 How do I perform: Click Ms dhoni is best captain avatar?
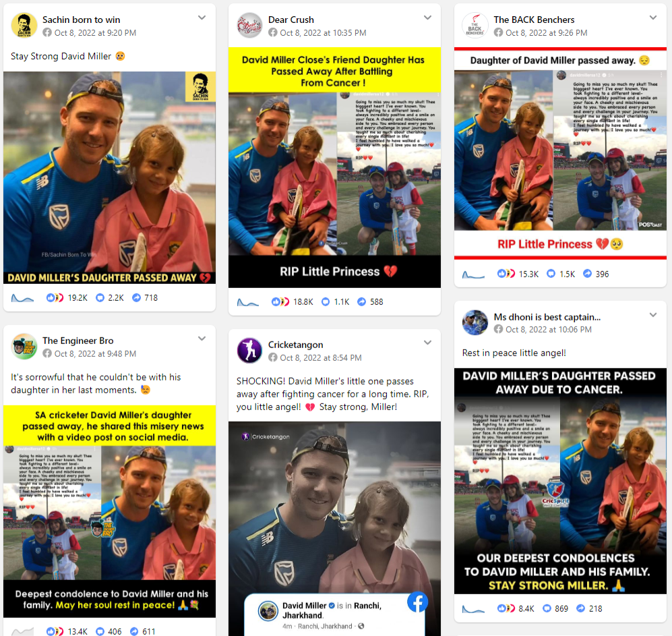click(475, 322)
